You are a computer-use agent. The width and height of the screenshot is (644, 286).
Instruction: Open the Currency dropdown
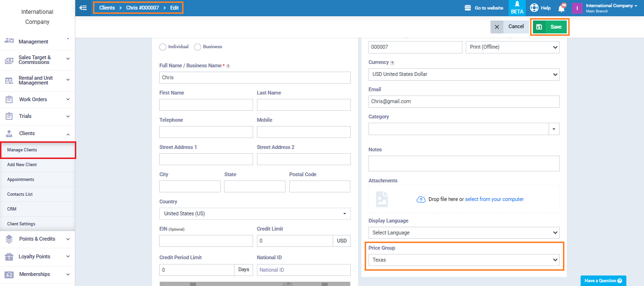tap(463, 74)
